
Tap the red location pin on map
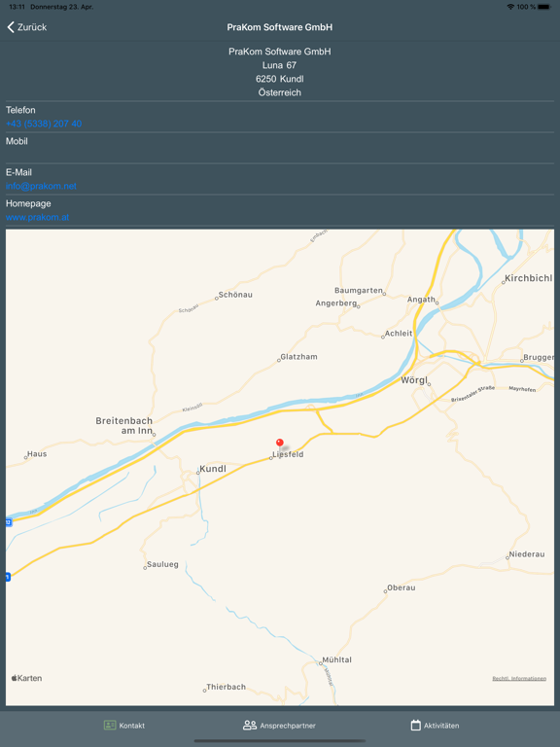[x=280, y=444]
